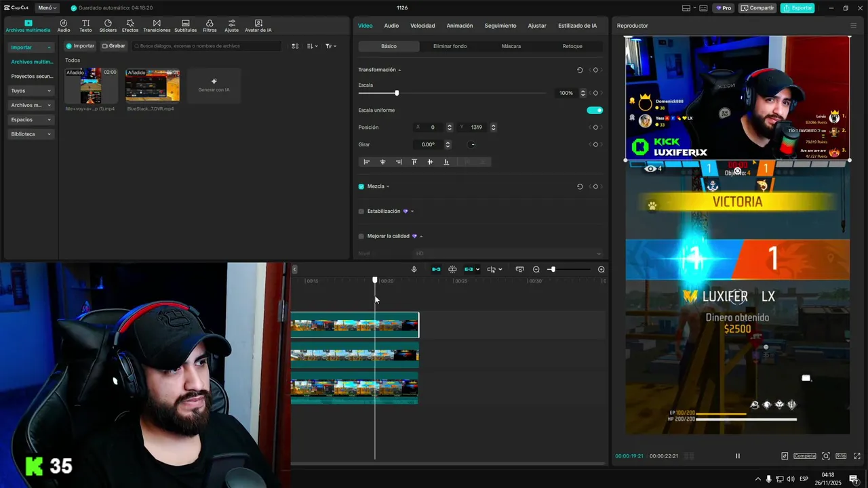The image size is (868, 488).
Task: Select the Máscara sub-tab
Action: 511,46
